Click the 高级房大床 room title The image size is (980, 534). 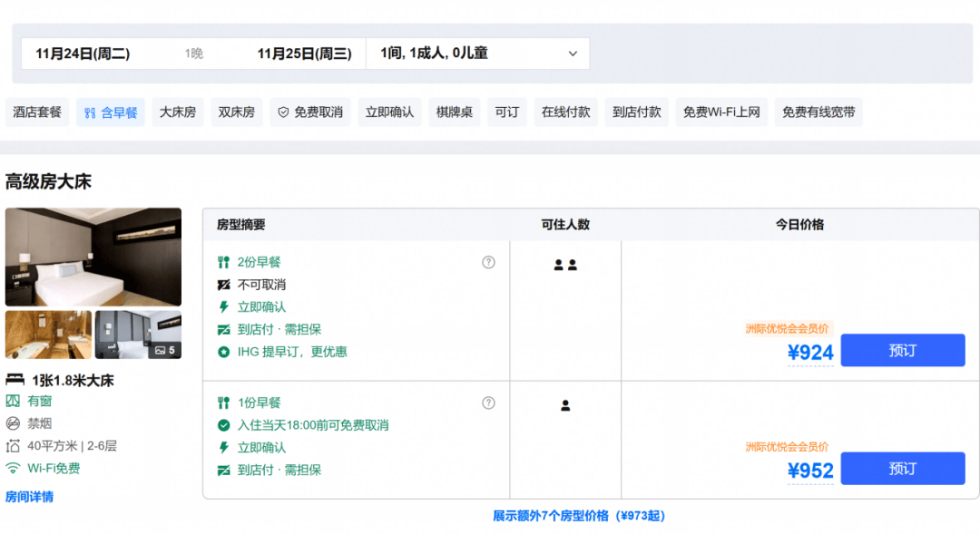(x=48, y=181)
